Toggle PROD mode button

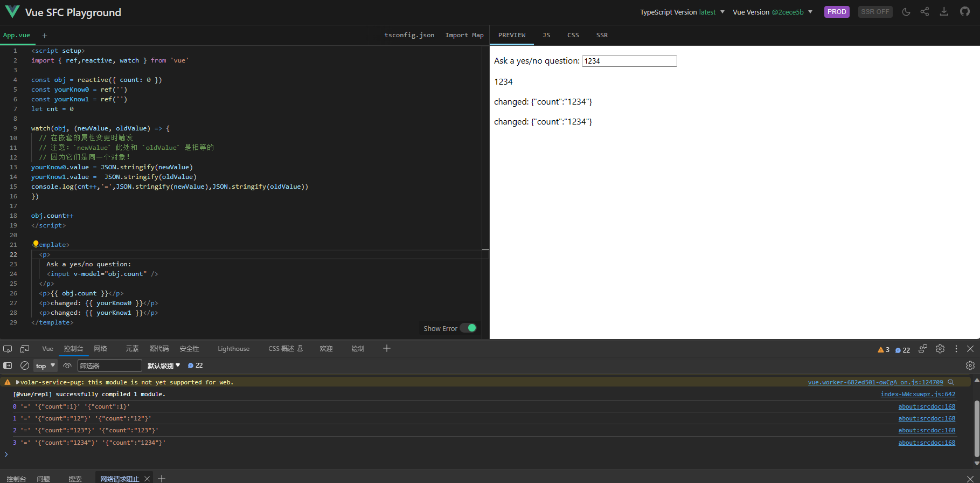pos(837,12)
